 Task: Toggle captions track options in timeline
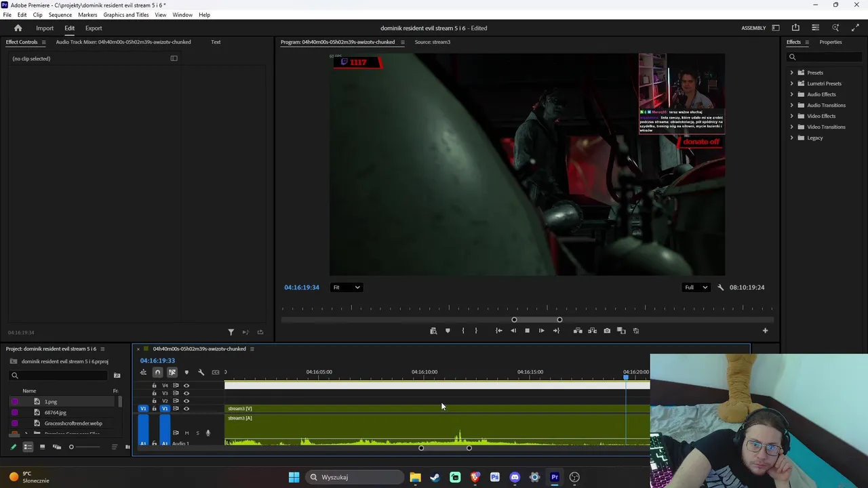[x=216, y=372]
